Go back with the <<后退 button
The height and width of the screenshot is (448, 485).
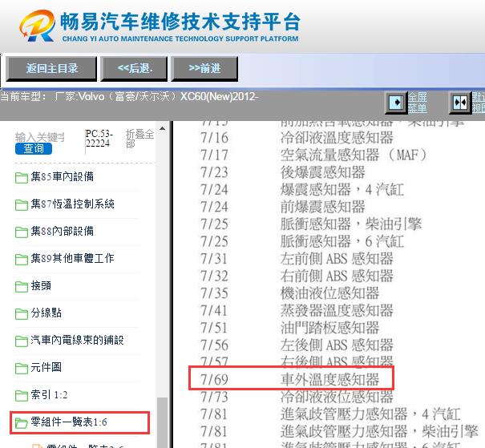click(134, 69)
